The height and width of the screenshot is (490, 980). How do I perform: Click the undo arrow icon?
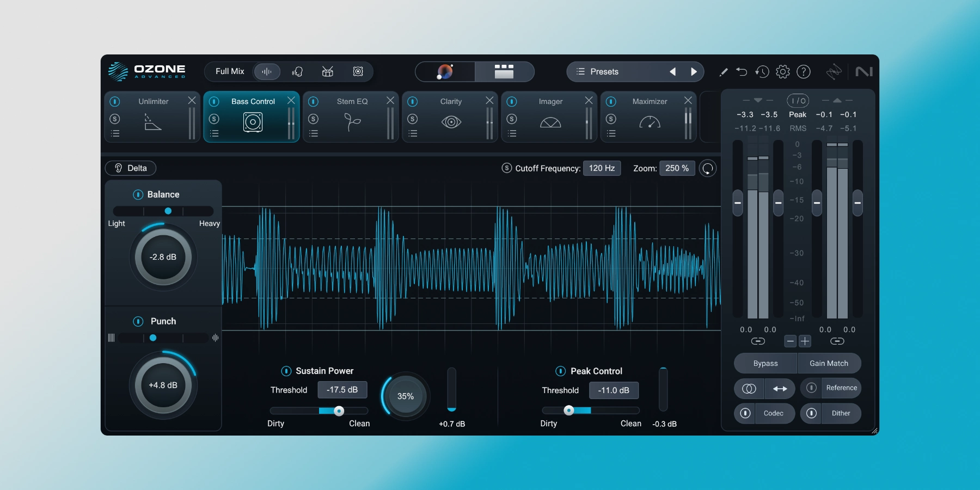tap(742, 72)
